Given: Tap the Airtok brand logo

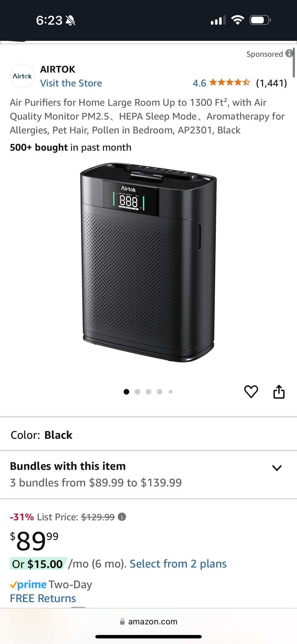Looking at the screenshot, I should (22, 76).
